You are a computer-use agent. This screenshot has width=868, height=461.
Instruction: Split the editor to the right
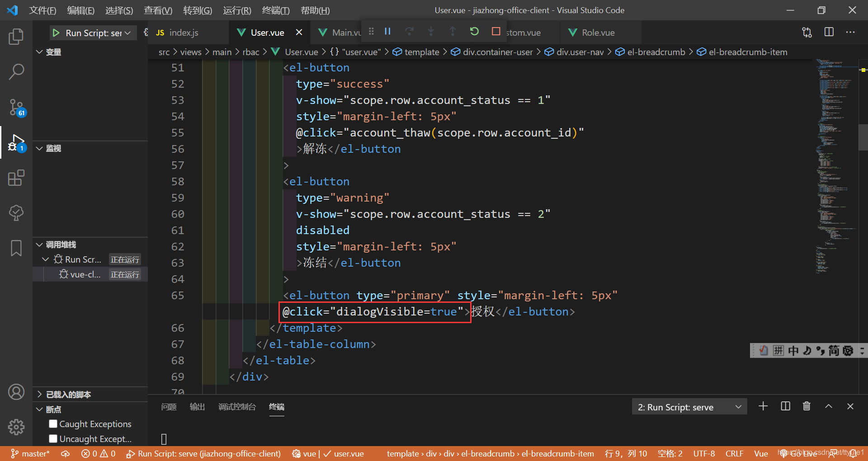(x=829, y=32)
